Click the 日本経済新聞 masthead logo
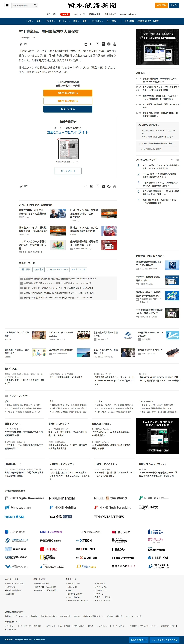This screenshot has width=184, height=644. 92,5
